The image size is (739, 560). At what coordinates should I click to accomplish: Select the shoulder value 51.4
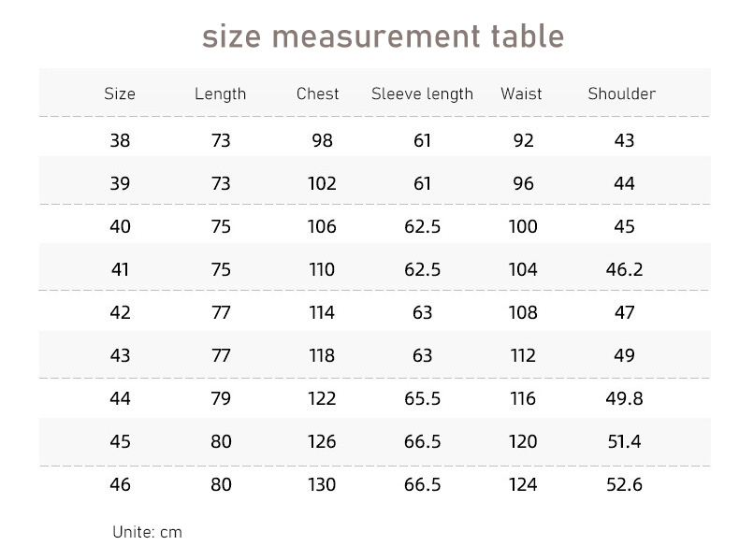click(624, 441)
